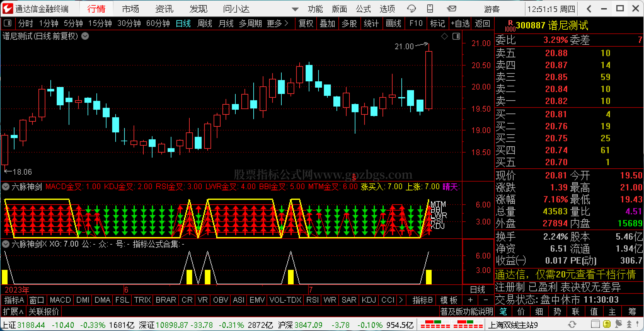Click the refresh connection icon in status bar
Viewport: 644px width, 331px height.
pos(572,324)
